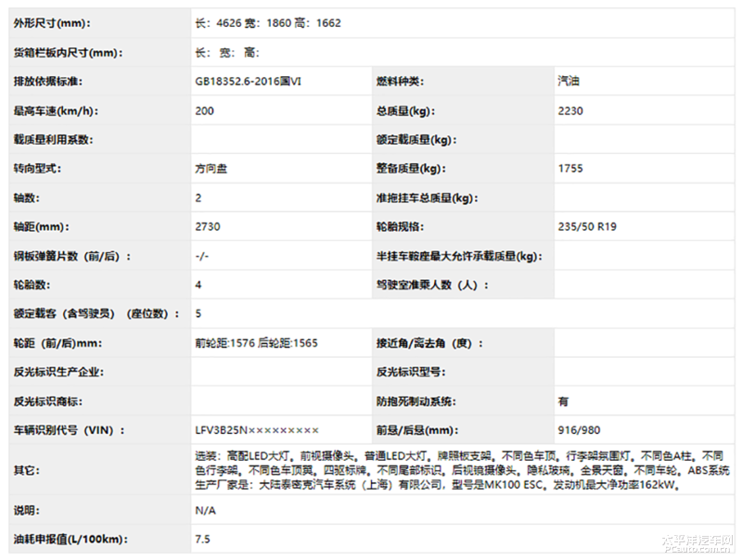The height and width of the screenshot is (560, 742).
Task: Click the 防抱死制动系统 value 有
Action: tap(564, 401)
